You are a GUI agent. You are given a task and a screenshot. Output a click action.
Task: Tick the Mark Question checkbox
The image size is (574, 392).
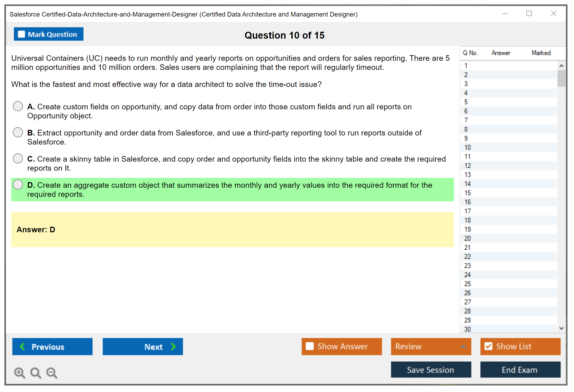(x=21, y=34)
